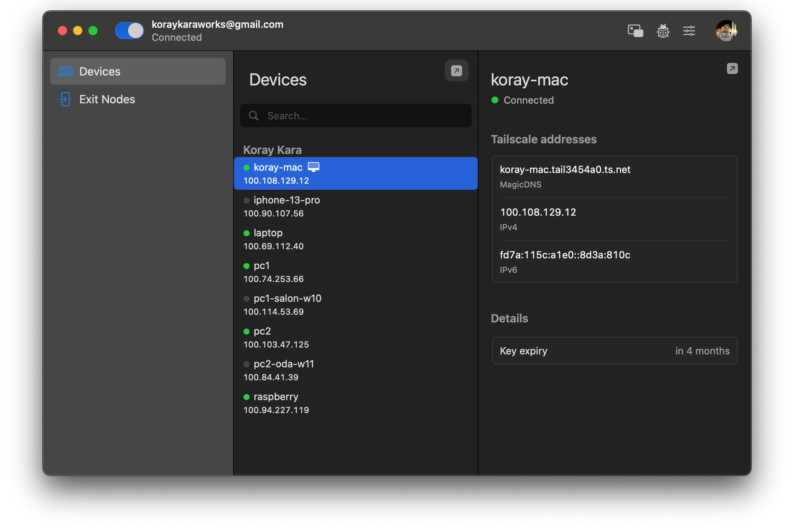Viewport: 794px width, 532px height.
Task: Select Devices in the sidebar
Action: (x=138, y=71)
